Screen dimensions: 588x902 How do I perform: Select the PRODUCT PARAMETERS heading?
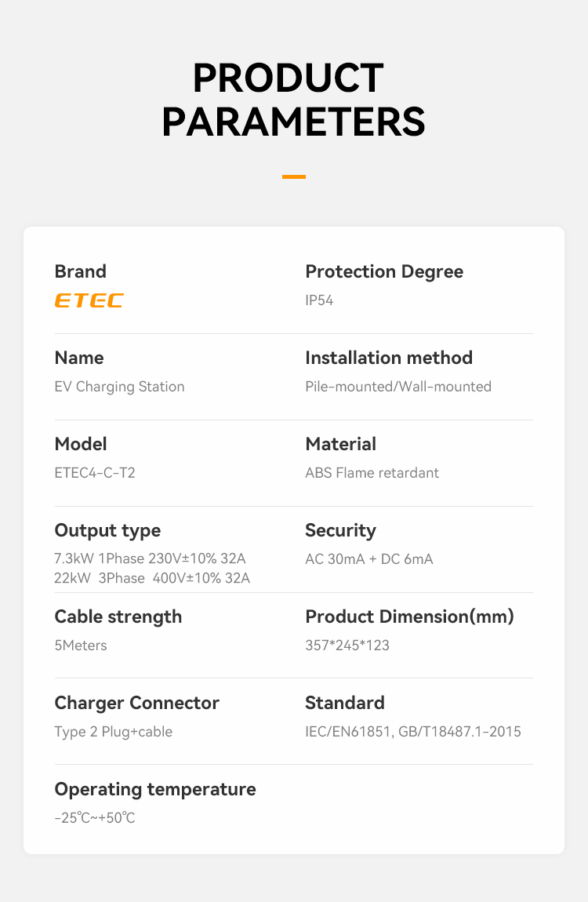[294, 100]
